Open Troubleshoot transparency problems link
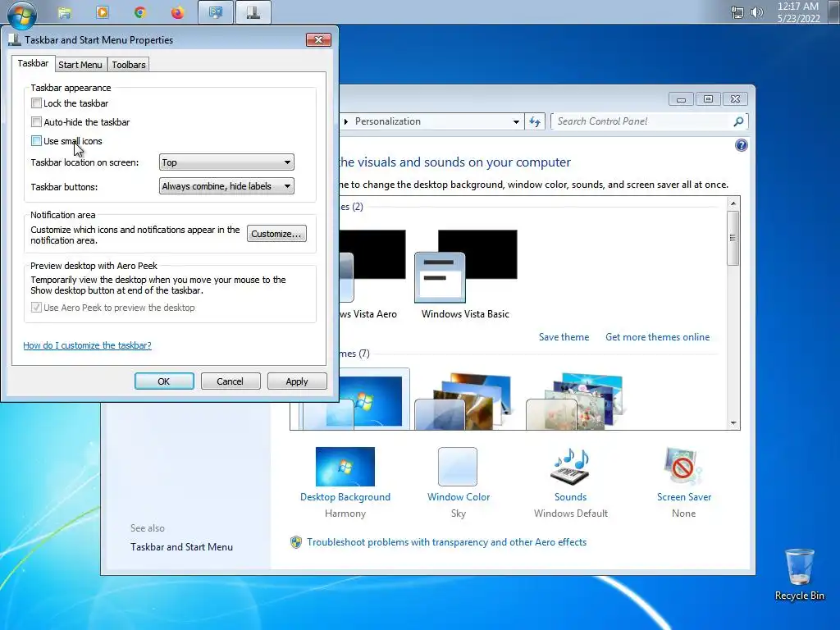 447,542
